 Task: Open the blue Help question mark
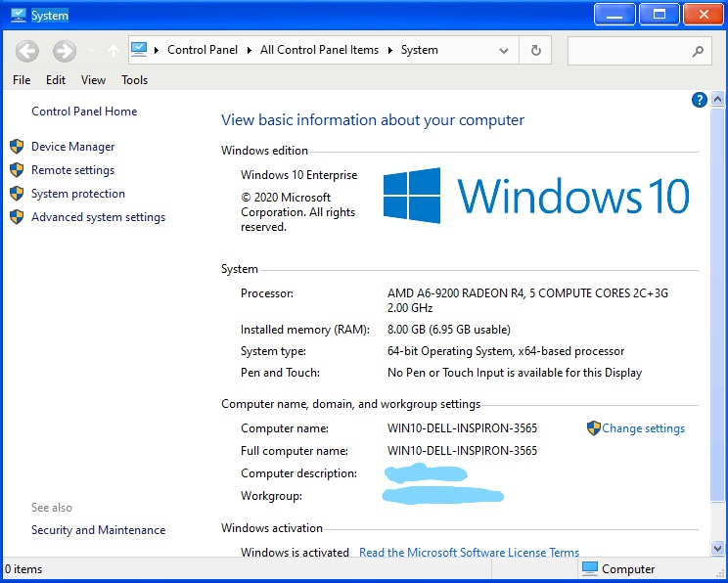[700, 100]
